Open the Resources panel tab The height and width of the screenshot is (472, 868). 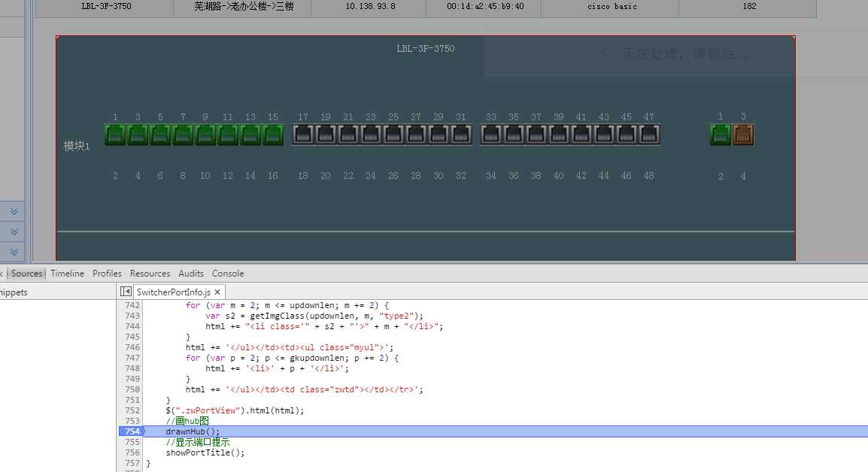[x=150, y=274]
